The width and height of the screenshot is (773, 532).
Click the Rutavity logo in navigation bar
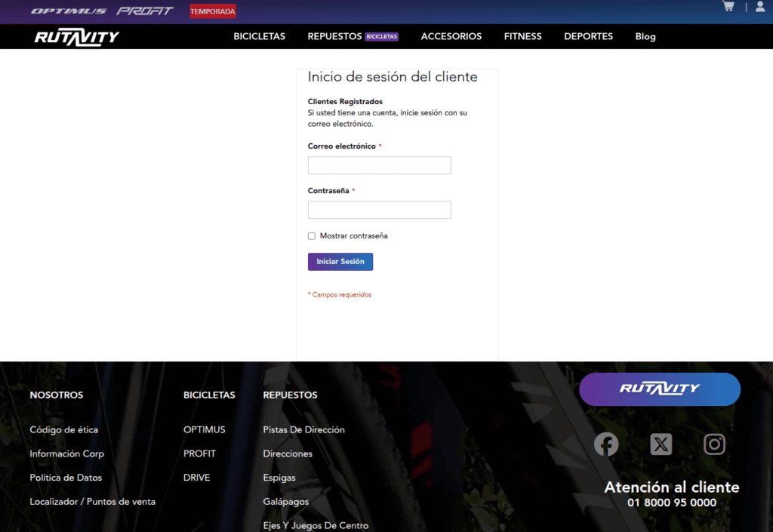77,37
